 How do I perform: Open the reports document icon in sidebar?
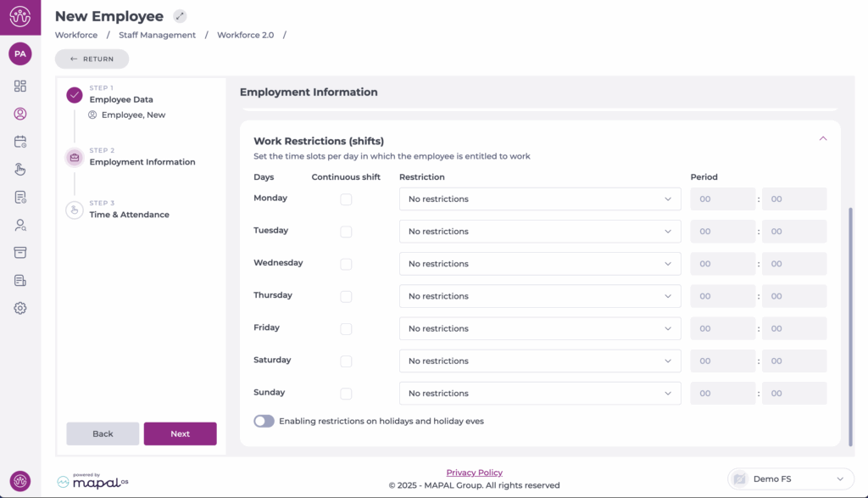[19, 196]
